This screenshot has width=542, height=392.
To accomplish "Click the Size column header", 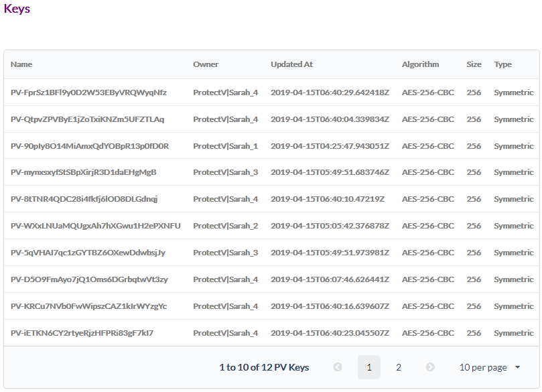I will 474,64.
